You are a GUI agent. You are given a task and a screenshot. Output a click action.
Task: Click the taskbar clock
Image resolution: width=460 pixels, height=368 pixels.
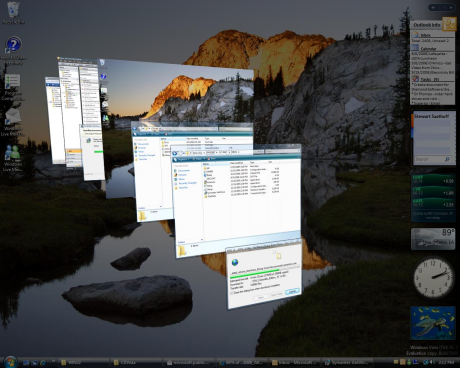point(446,362)
